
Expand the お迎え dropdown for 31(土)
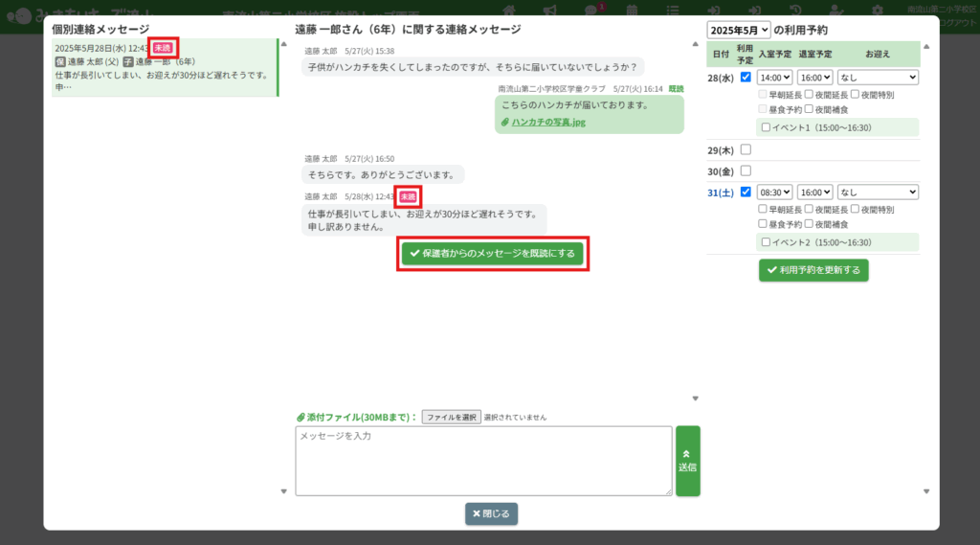coord(878,192)
